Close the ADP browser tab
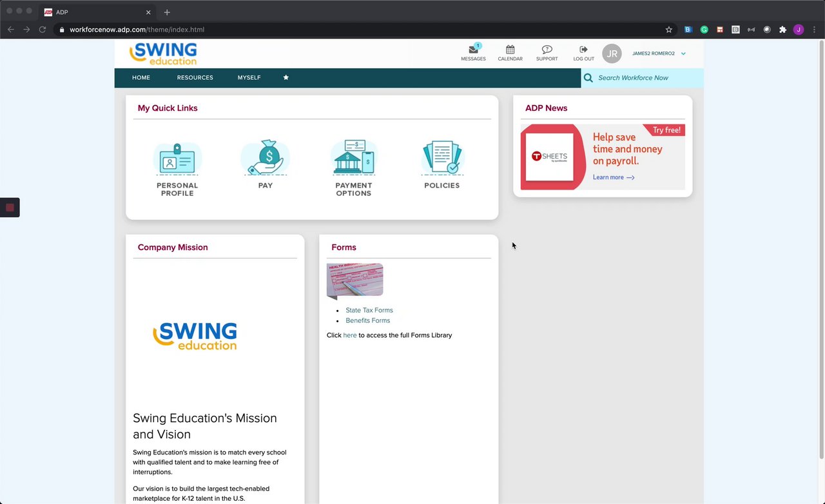The width and height of the screenshot is (825, 504). [x=148, y=12]
